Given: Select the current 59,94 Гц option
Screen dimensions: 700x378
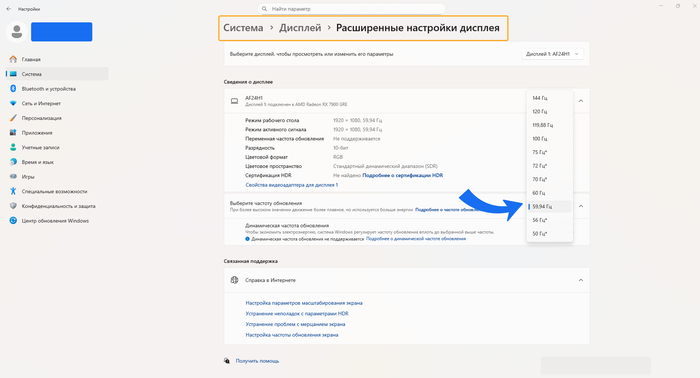Looking at the screenshot, I should 550,207.
